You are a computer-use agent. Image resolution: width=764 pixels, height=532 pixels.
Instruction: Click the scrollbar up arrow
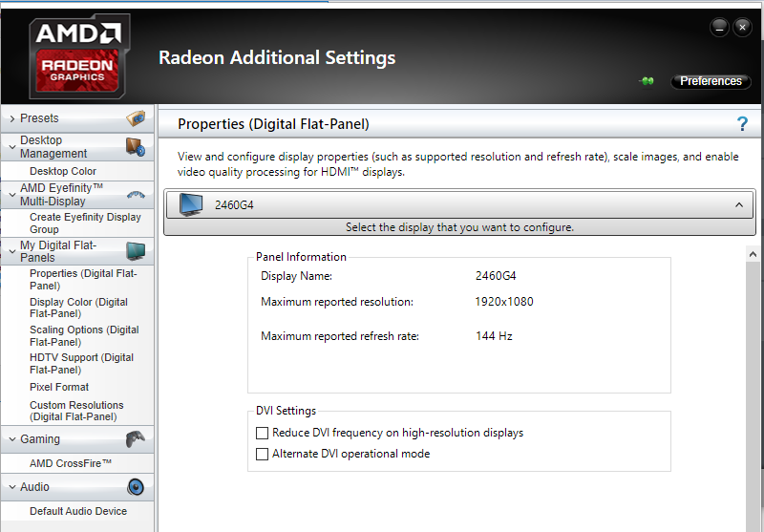click(753, 254)
